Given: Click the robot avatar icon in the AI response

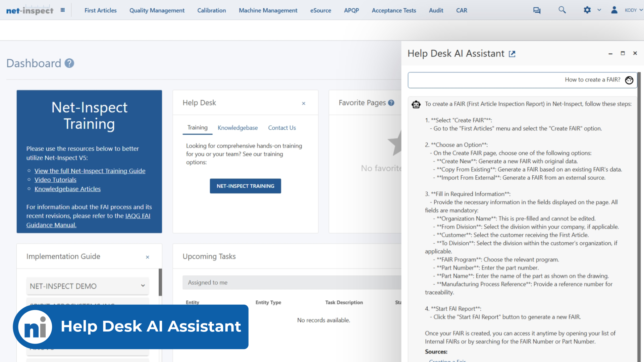Looking at the screenshot, I should pos(416,104).
